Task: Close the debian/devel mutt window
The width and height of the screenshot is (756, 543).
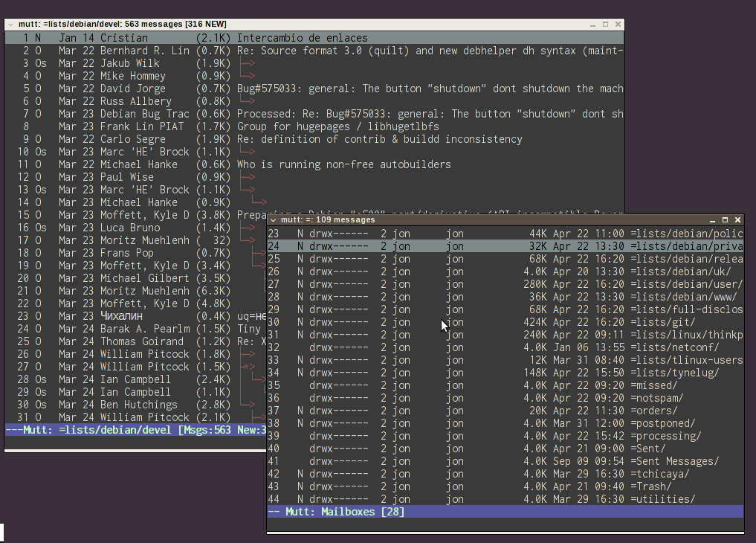Action: pos(618,25)
